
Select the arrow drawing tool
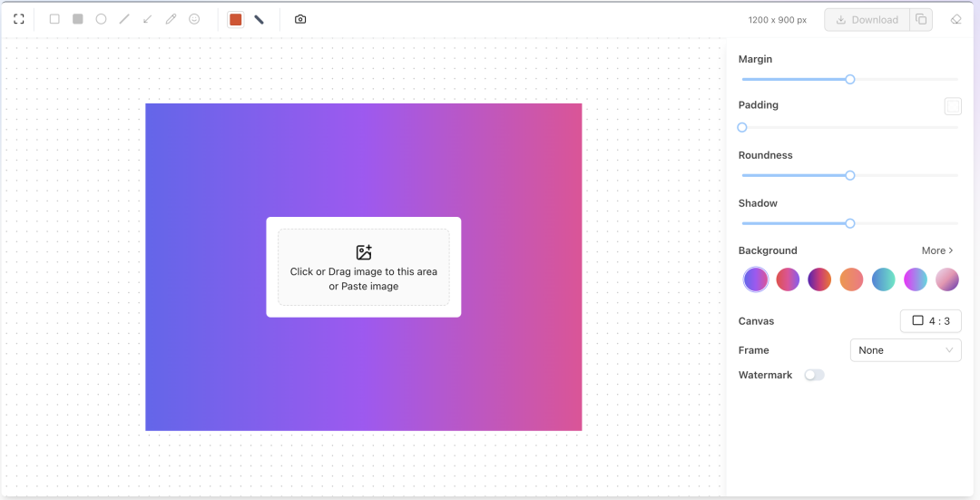tap(148, 19)
